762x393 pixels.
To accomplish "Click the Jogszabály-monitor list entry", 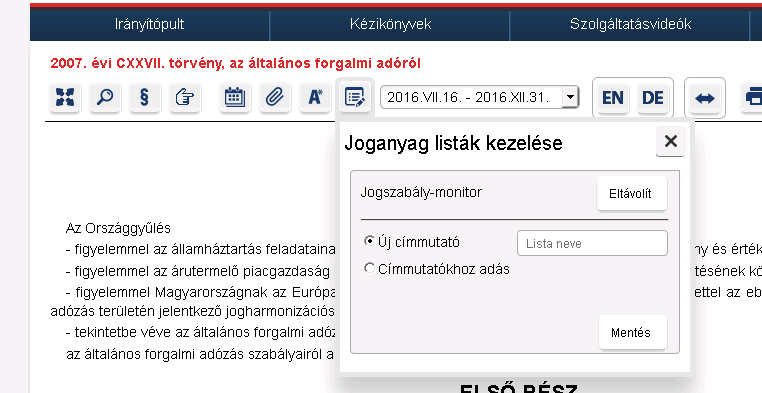I will coord(421,192).
